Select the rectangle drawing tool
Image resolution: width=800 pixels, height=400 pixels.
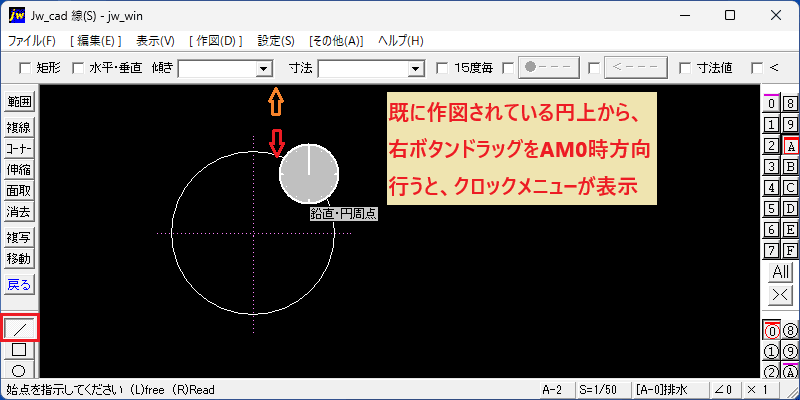(x=19, y=349)
